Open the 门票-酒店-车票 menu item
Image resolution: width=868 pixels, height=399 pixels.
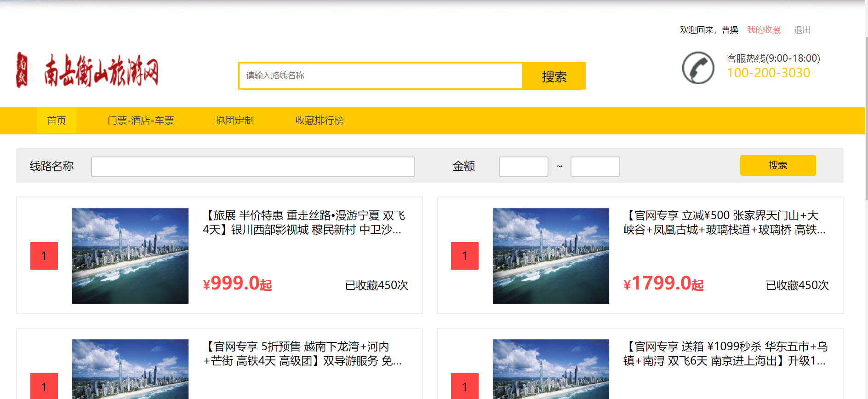[x=141, y=121]
